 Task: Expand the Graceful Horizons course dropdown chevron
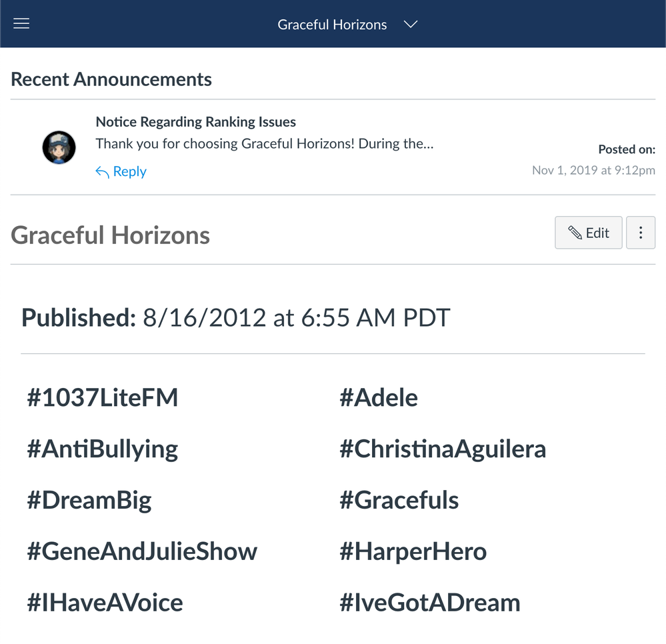[411, 25]
